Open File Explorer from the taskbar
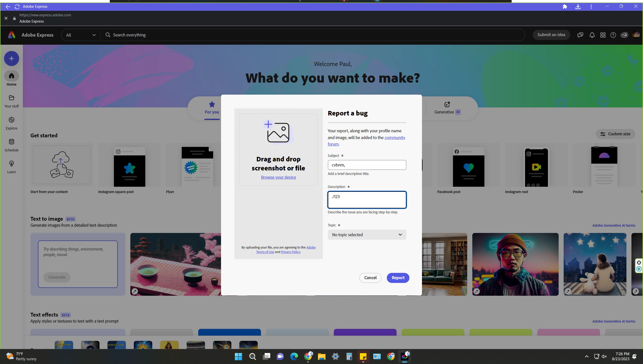 click(321, 356)
